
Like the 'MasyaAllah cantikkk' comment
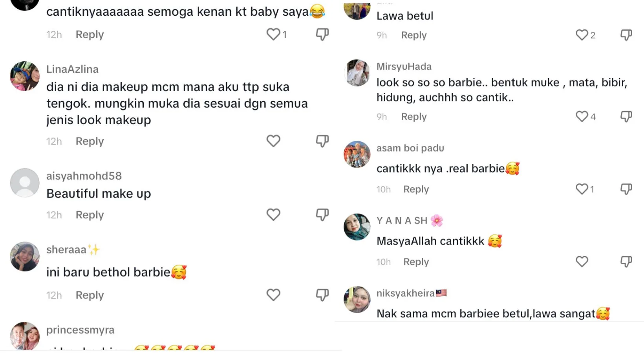click(582, 262)
